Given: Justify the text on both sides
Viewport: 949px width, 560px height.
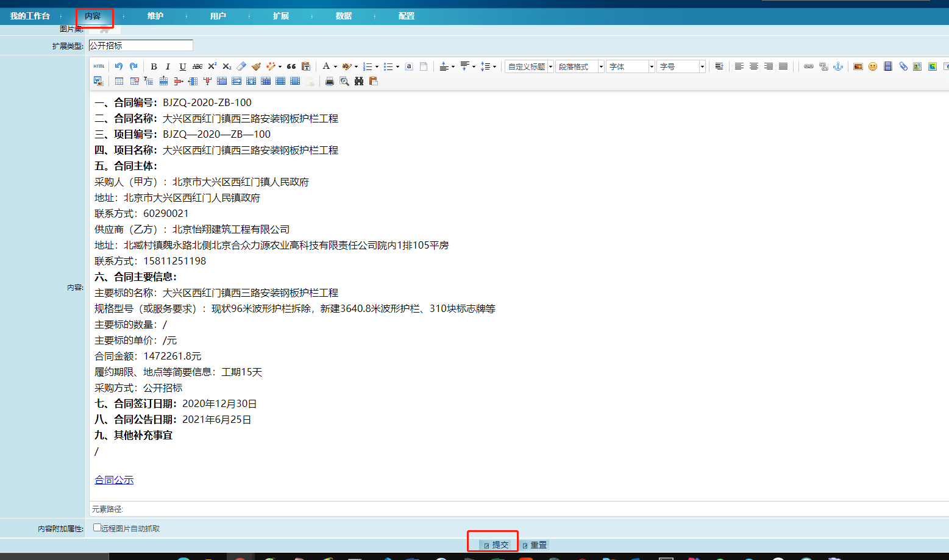Looking at the screenshot, I should 783,66.
